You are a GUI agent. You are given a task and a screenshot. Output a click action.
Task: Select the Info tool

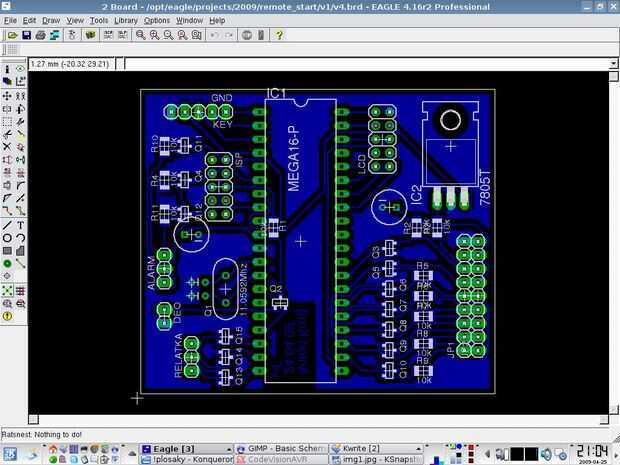[7, 70]
